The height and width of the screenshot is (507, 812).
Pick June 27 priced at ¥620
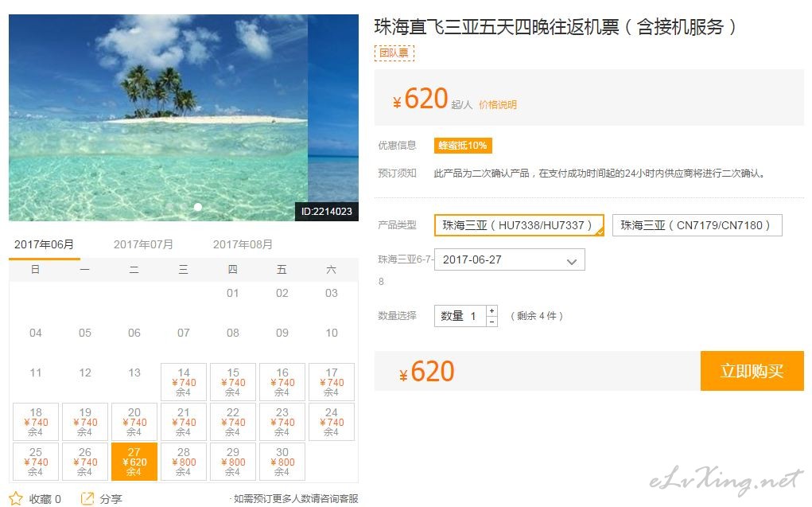[x=134, y=462]
